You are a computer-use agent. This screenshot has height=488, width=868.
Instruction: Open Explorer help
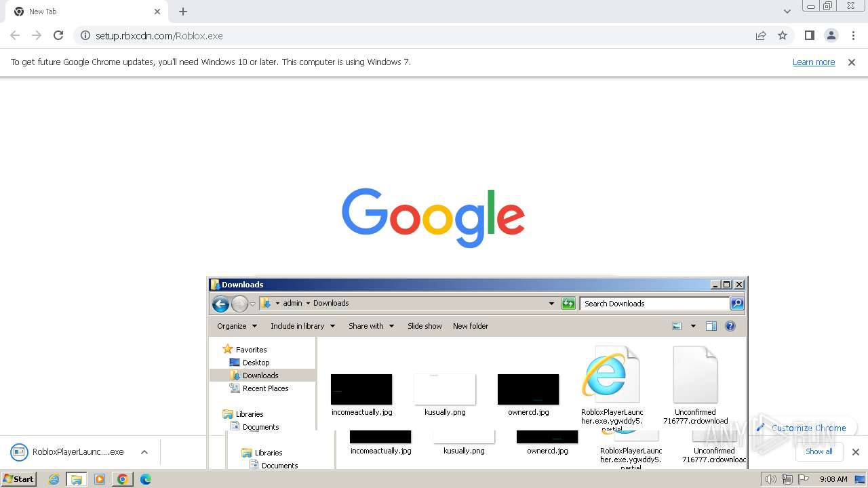pyautogui.click(x=730, y=326)
